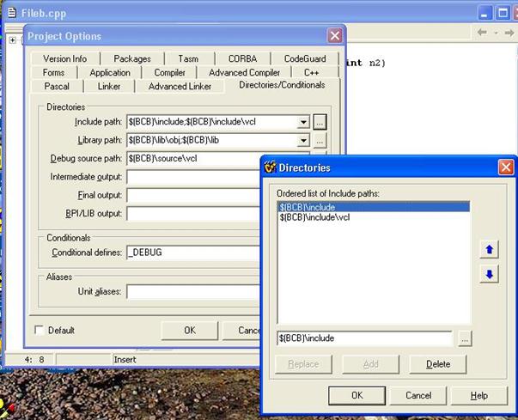
Task: Close the Directories dialog
Action: tap(506, 167)
